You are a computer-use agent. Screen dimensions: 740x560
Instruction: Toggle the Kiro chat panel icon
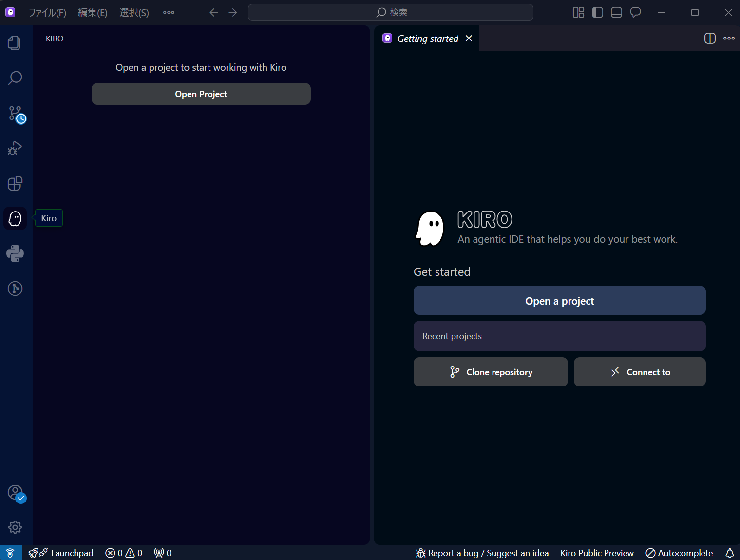[x=635, y=13]
